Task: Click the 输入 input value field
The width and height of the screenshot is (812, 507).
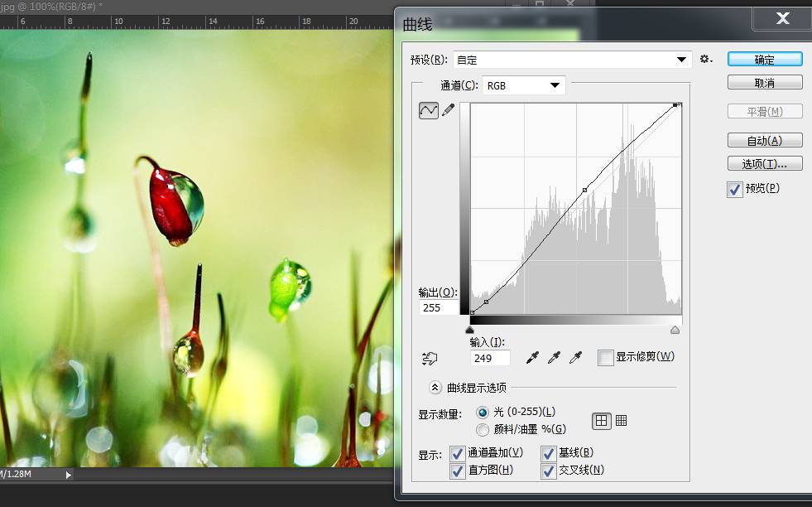Action: pos(489,358)
